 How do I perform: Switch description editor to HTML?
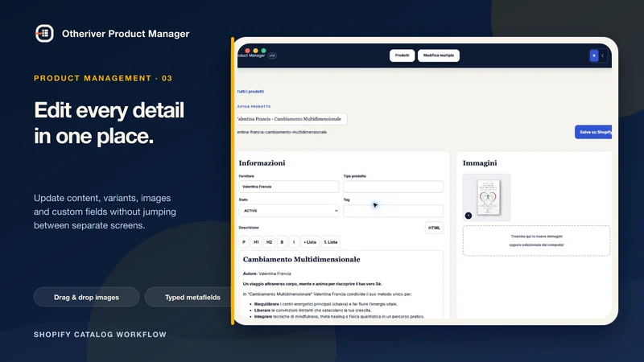(434, 228)
